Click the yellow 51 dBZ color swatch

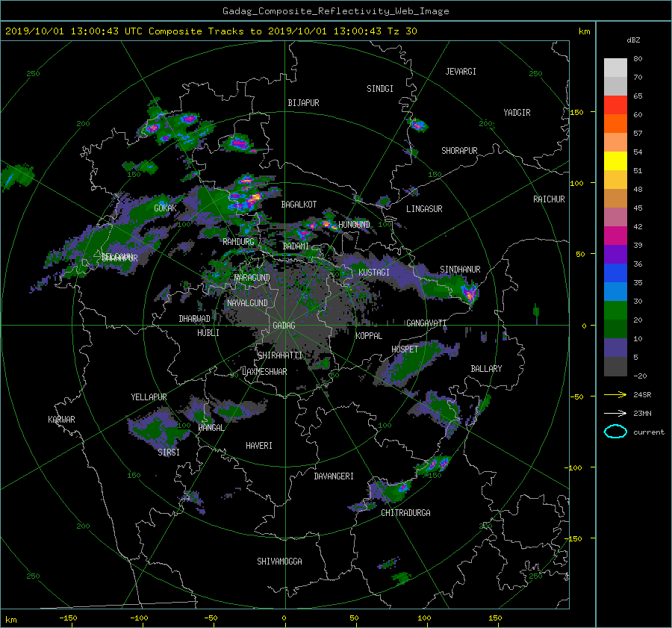point(615,161)
